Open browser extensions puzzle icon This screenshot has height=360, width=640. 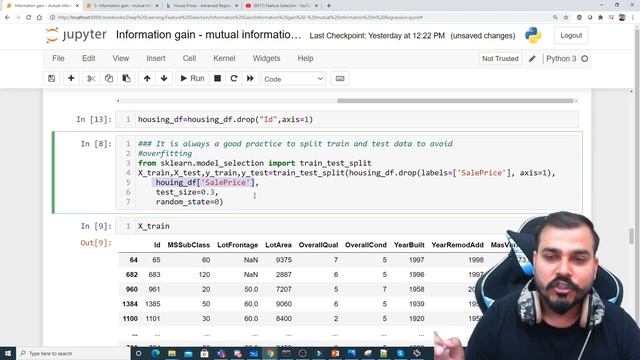pos(600,18)
